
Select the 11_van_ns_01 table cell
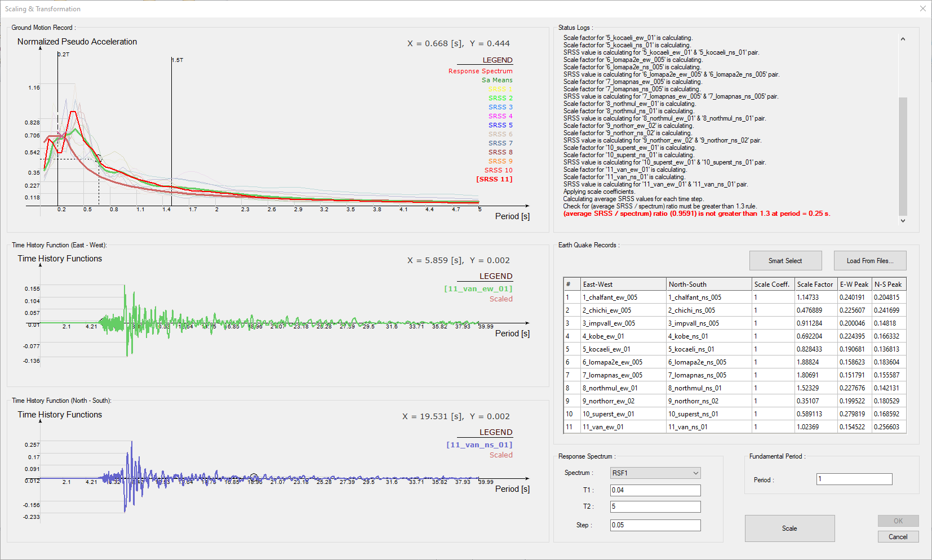(x=688, y=427)
